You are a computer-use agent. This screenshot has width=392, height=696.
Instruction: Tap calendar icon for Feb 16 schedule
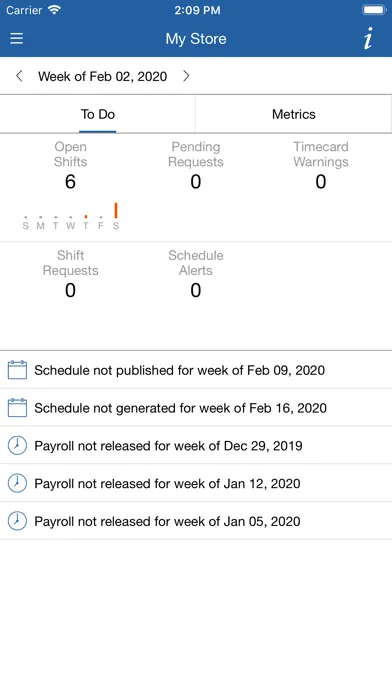[x=17, y=407]
